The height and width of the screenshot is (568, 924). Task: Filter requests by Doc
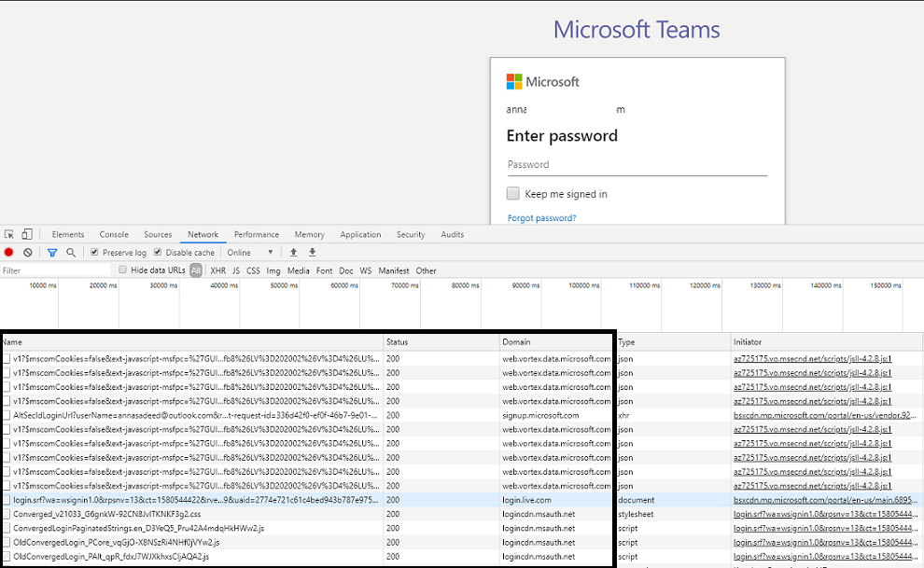346,270
